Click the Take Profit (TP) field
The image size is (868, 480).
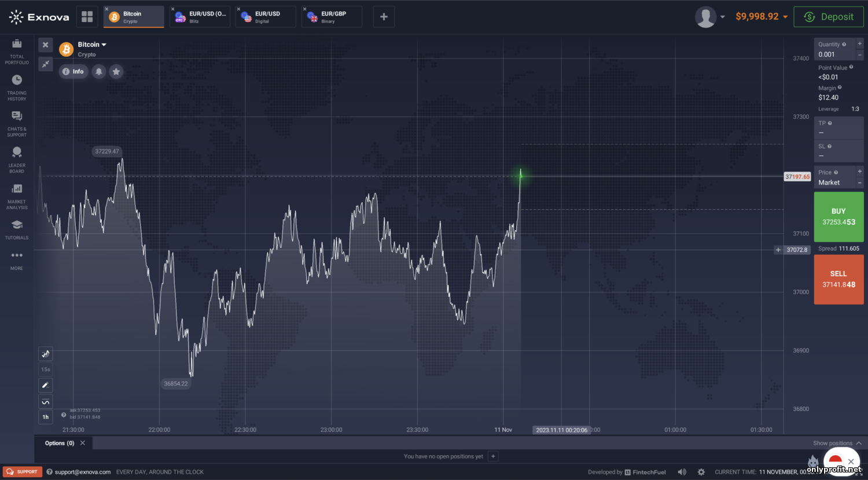[x=838, y=128]
